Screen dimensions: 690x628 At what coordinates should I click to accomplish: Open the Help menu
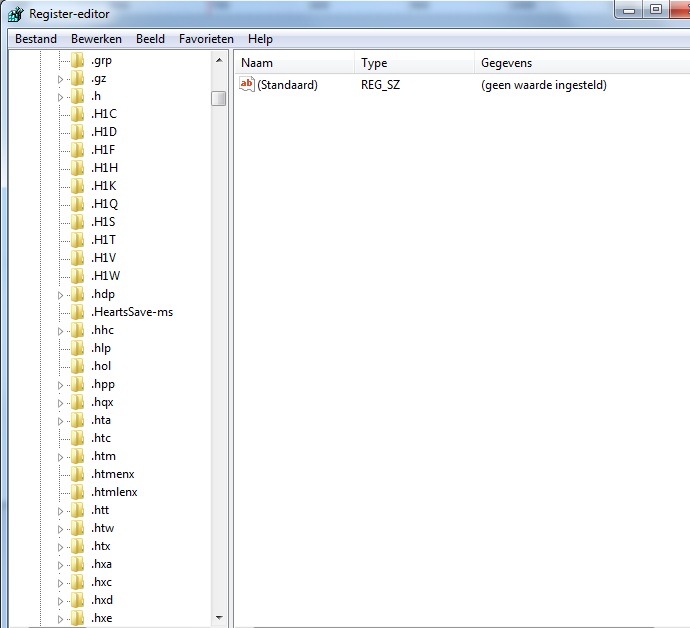tap(261, 39)
